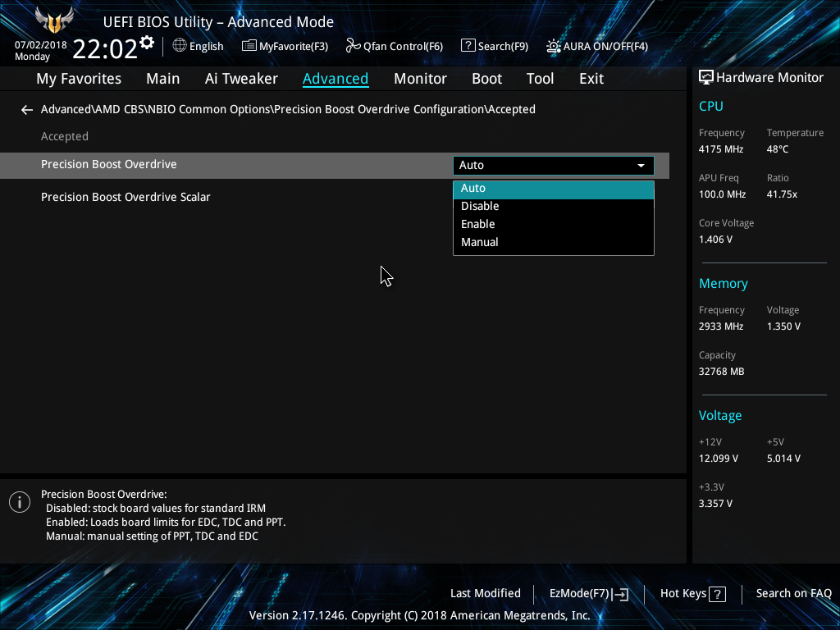The image size is (840, 630).
Task: Click the info icon in help panel
Action: pyautogui.click(x=20, y=502)
